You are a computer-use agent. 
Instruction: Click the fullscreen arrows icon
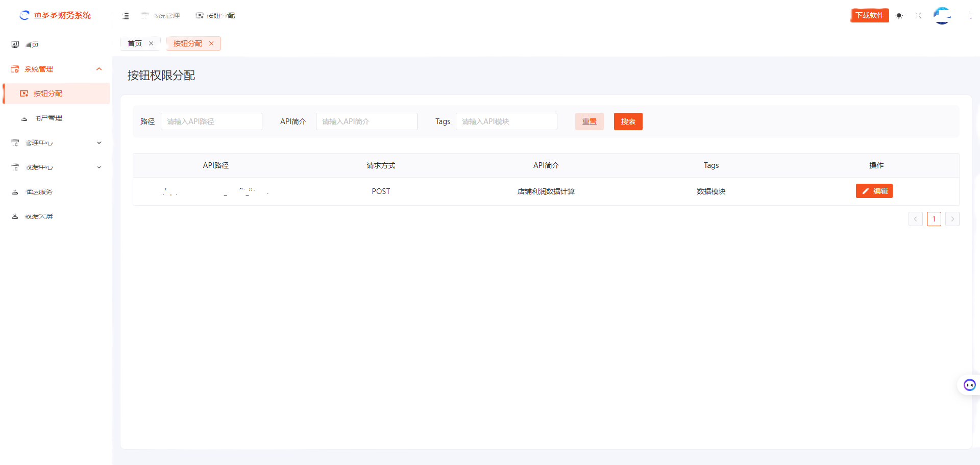(919, 16)
